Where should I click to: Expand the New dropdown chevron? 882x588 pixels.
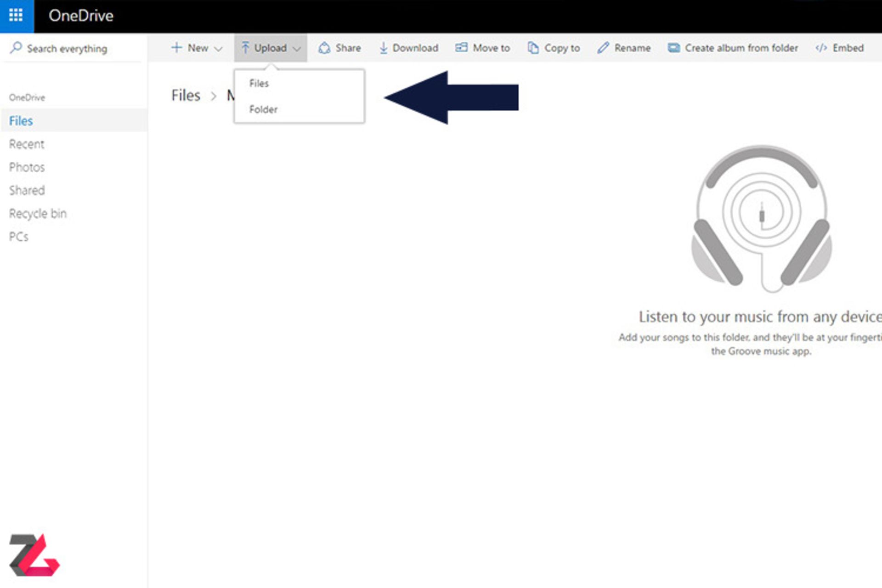pyautogui.click(x=219, y=48)
